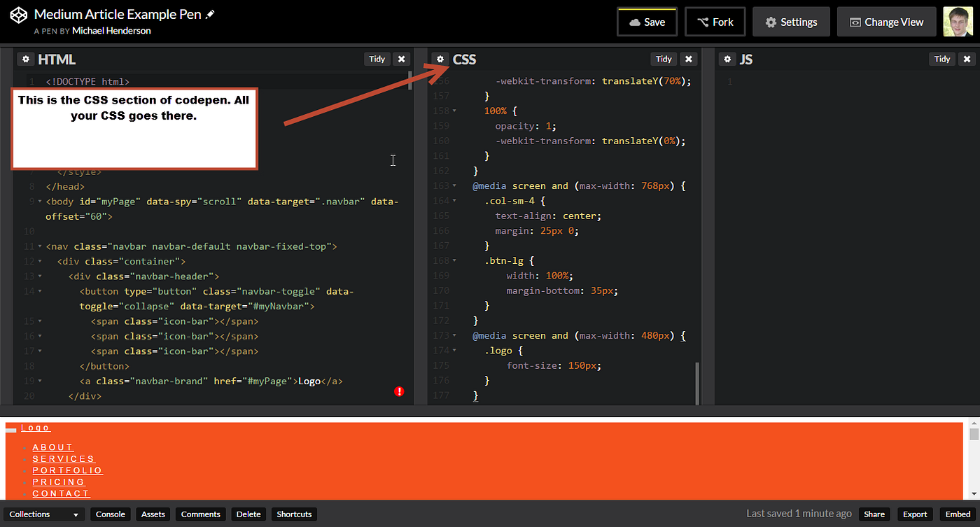The image size is (980, 527).
Task: Open the Assets panel
Action: coord(153,514)
